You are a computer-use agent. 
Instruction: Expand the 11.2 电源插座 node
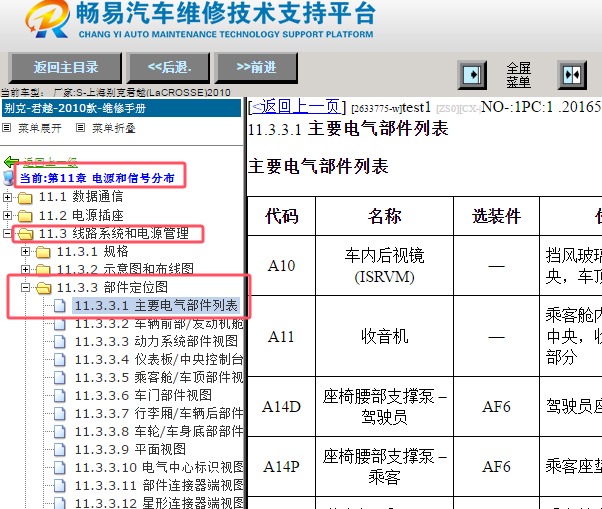(x=7, y=215)
